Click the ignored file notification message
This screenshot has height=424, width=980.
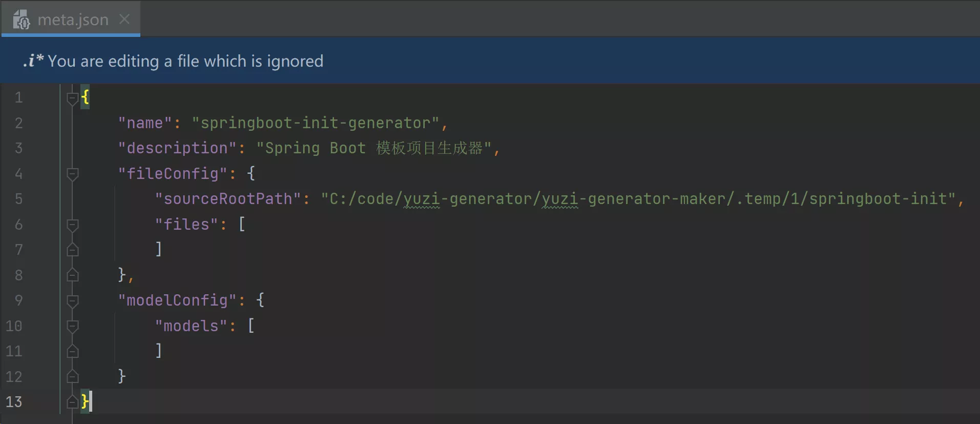185,61
